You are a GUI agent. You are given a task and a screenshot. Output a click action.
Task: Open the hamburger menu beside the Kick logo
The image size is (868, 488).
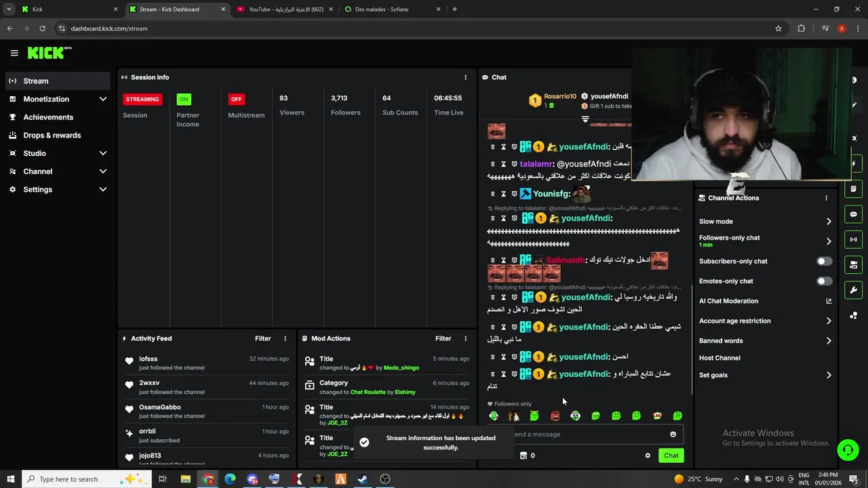coord(14,53)
